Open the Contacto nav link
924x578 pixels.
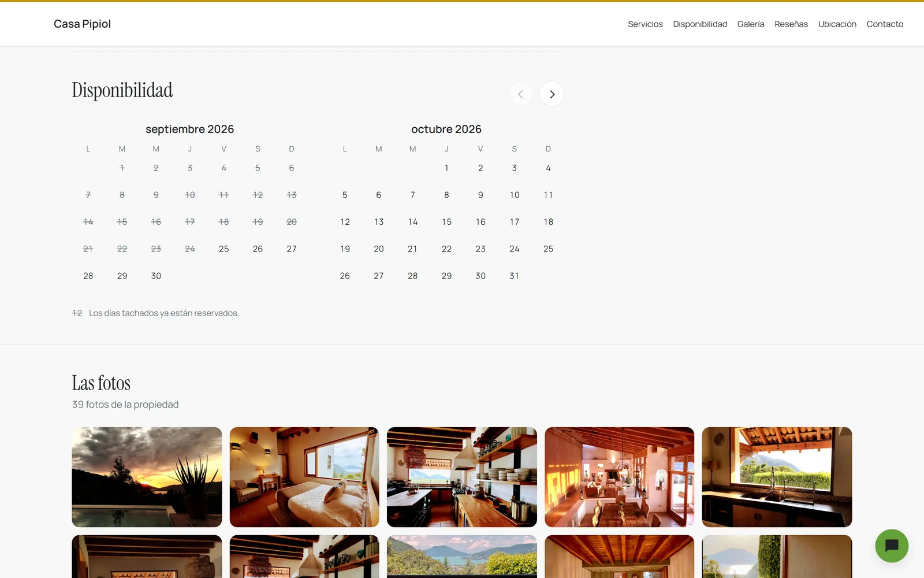click(885, 24)
